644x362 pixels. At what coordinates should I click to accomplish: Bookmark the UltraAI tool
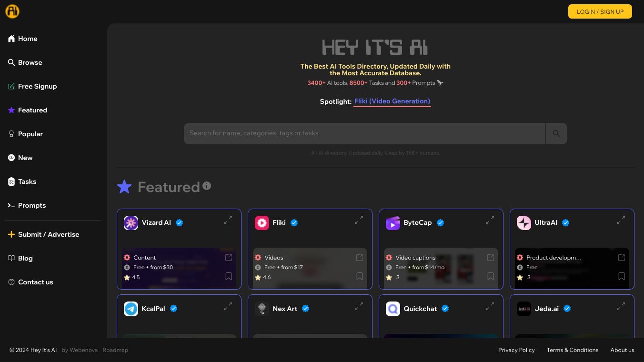pyautogui.click(x=622, y=276)
